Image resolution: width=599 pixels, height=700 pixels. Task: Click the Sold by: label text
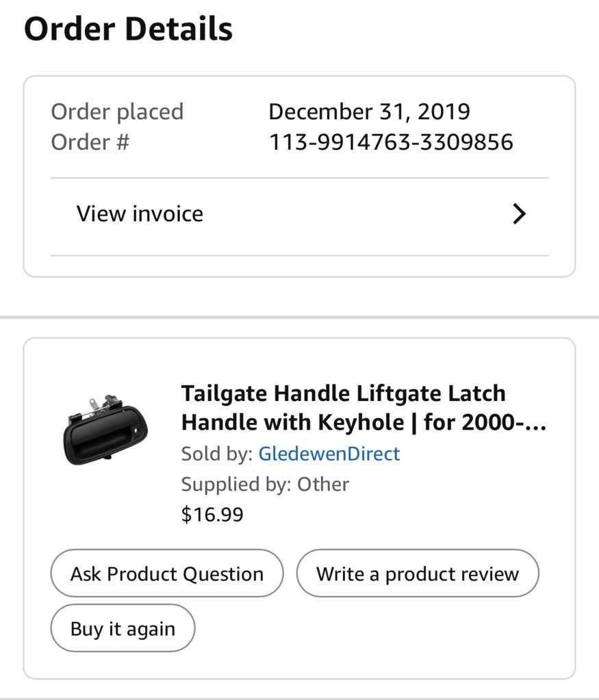tap(218, 454)
